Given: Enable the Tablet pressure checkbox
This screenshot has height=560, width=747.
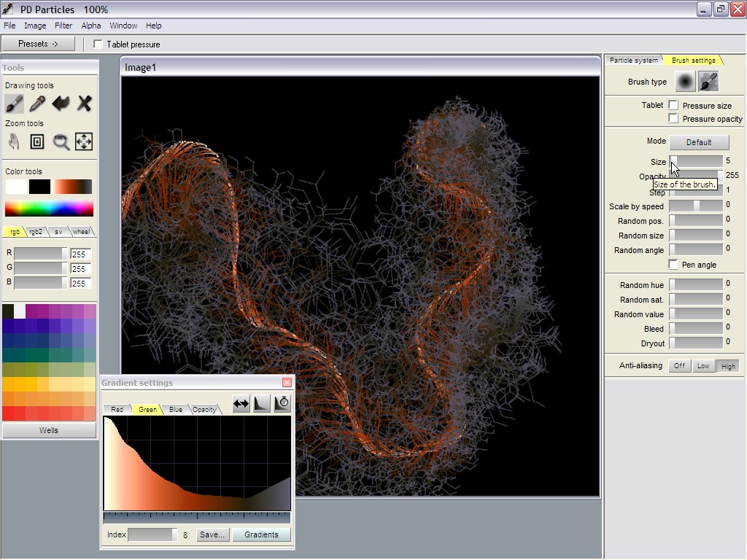Looking at the screenshot, I should point(98,44).
